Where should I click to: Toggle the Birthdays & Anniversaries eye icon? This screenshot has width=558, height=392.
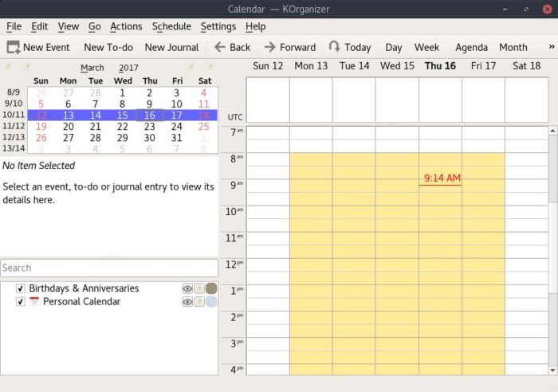pos(187,288)
